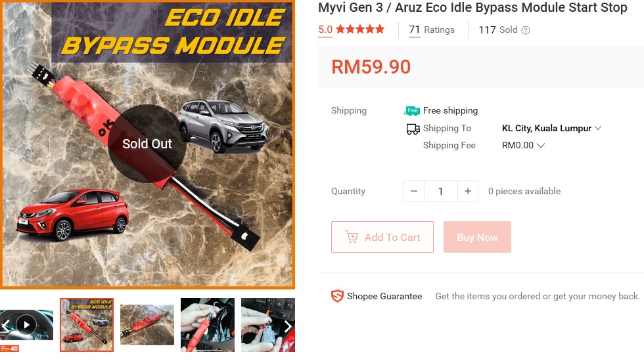Click the quantity input field
Viewport: 644px width, 361px height.
tap(441, 191)
